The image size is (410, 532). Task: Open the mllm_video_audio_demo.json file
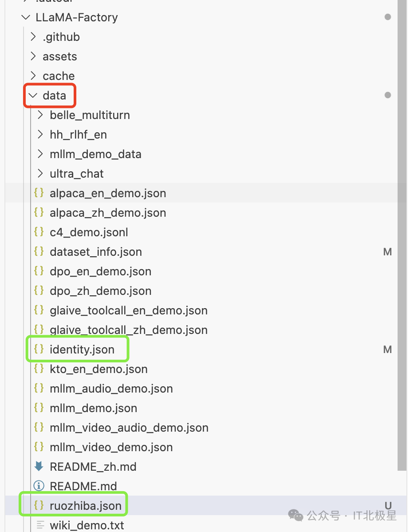(x=129, y=428)
